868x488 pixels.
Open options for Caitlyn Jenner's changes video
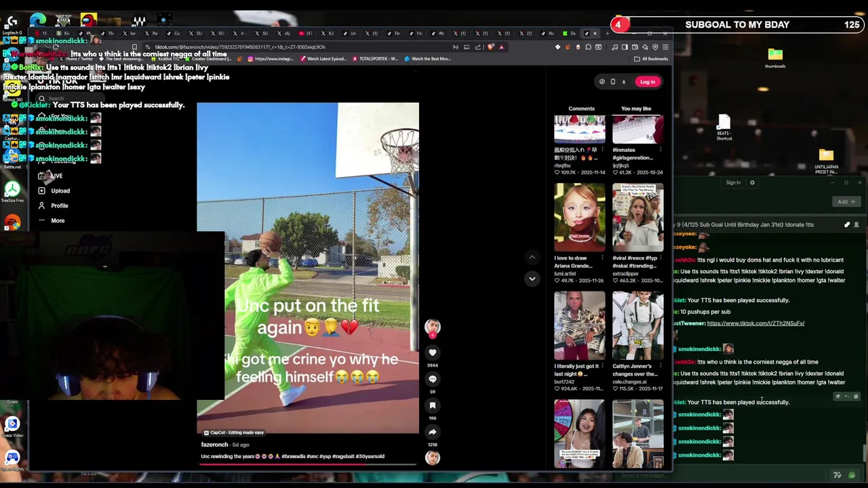[660, 367]
